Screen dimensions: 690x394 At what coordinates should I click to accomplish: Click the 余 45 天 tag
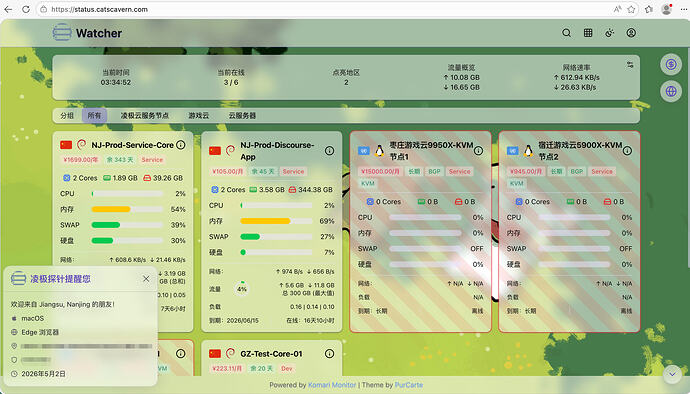(263, 172)
